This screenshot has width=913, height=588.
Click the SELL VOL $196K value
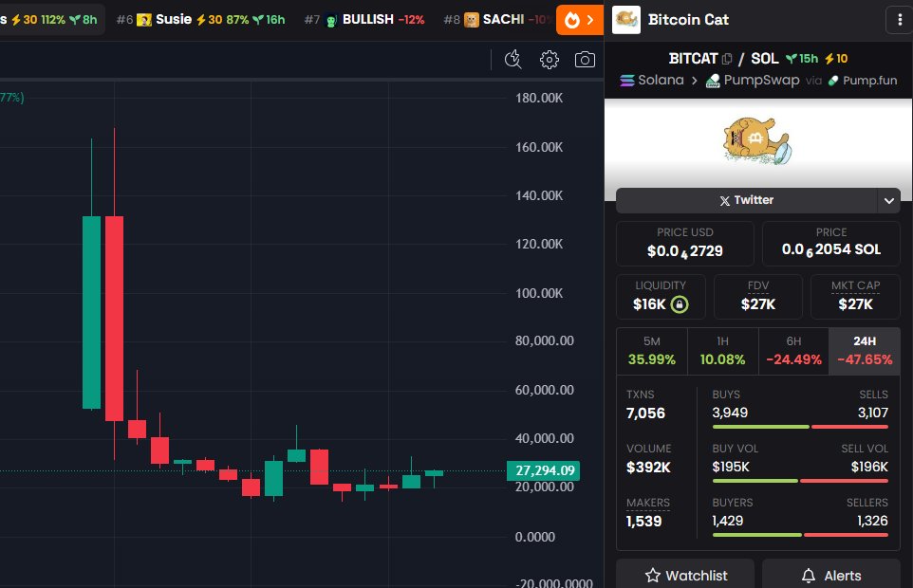tap(869, 467)
